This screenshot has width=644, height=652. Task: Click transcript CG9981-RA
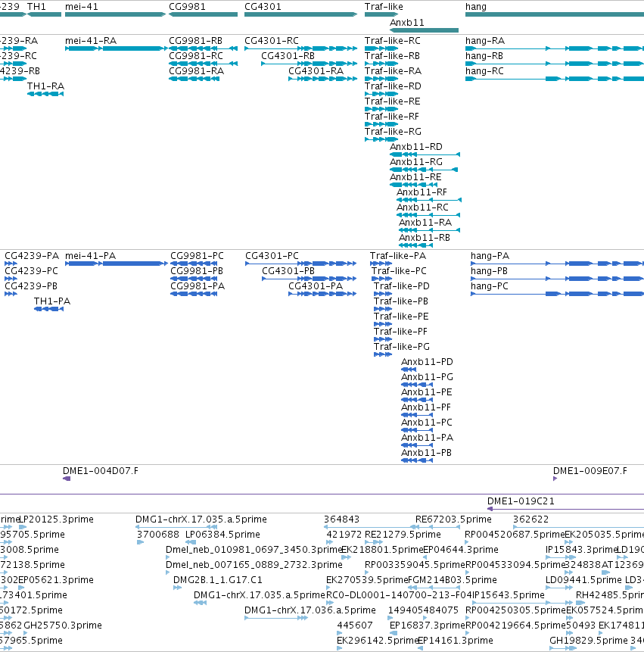pyautogui.click(x=194, y=79)
